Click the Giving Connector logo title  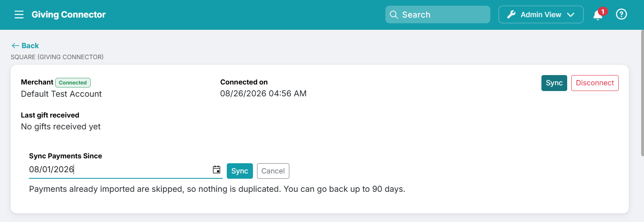coord(69,15)
